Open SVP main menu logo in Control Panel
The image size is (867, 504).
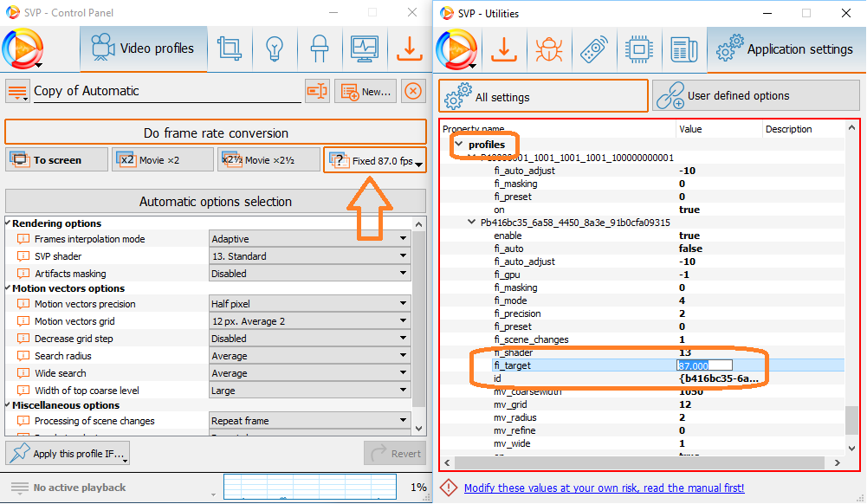coord(23,49)
